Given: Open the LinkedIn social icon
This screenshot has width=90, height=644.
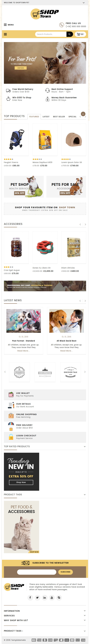Looking at the screenshot, I should [x=45, y=597].
